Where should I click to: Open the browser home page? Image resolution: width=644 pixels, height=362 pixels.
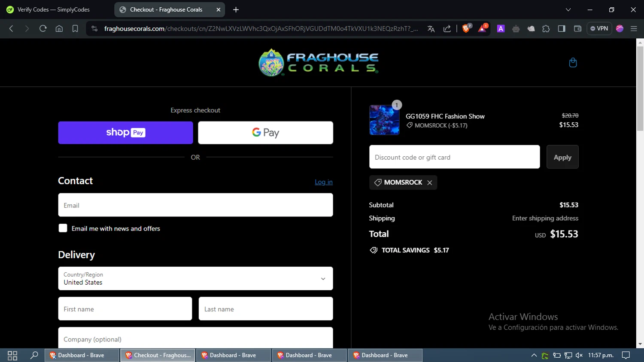pos(59,29)
